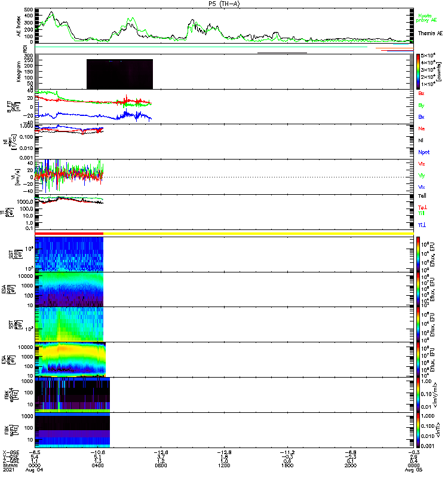This screenshot has width=448, height=478.
Task: Select the Themis AE legend label
Action: pos(430,33)
